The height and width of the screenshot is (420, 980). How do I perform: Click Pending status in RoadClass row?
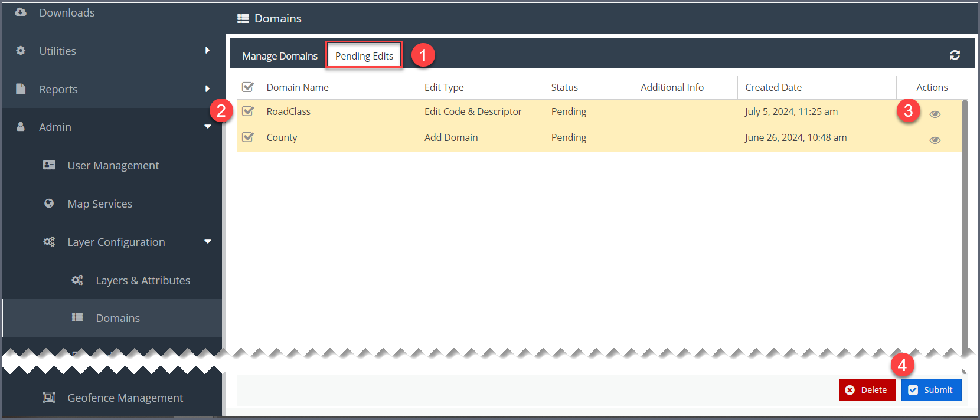pos(569,111)
